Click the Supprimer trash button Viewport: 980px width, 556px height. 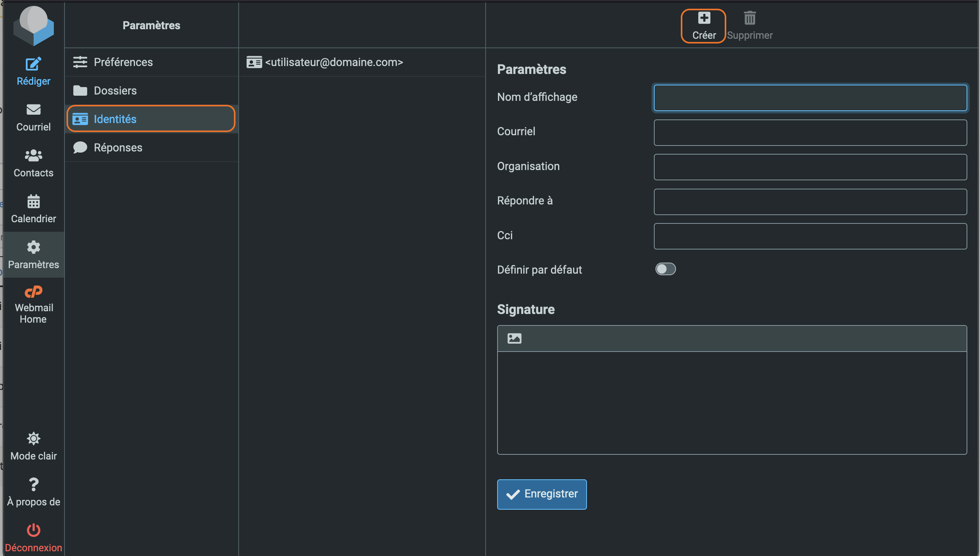click(750, 26)
